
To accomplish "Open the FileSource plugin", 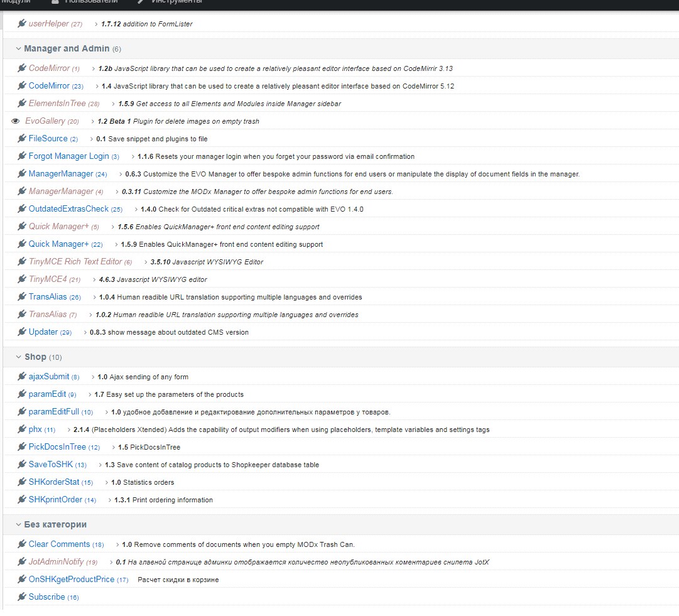I will 48,139.
